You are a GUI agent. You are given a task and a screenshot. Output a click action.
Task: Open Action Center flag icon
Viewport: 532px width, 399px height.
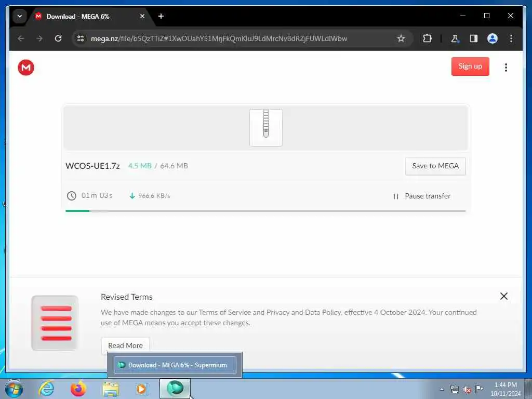[479, 389]
